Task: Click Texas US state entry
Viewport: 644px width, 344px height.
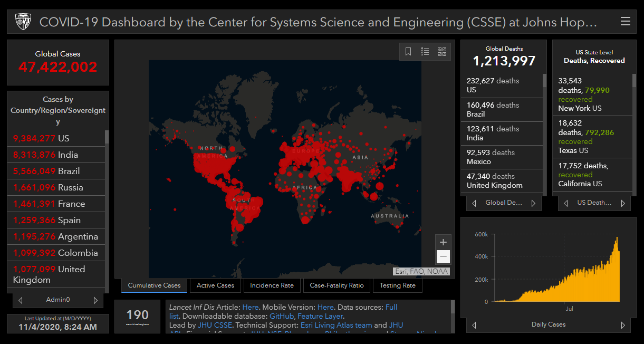Action: 592,137
